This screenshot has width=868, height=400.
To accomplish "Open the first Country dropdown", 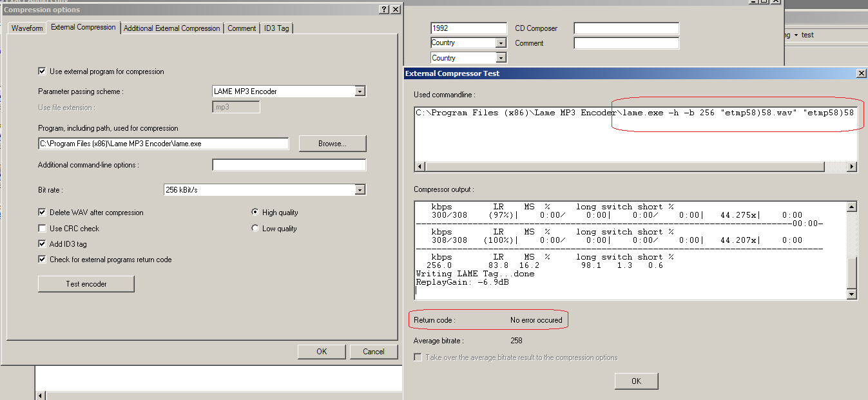I will point(501,43).
